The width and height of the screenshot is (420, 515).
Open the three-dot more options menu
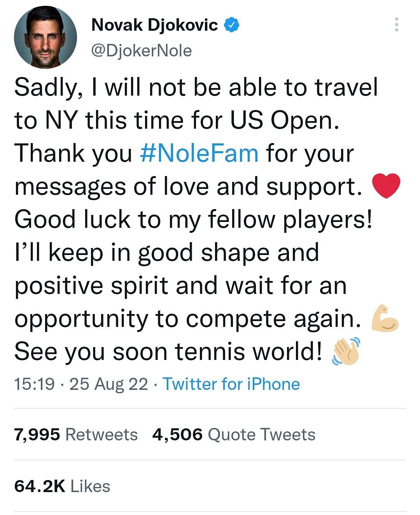(x=396, y=24)
